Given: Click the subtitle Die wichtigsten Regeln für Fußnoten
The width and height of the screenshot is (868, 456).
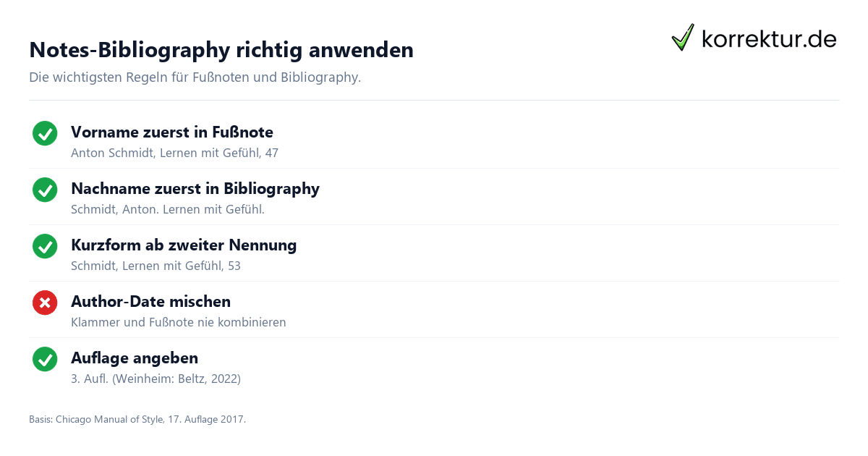Looking at the screenshot, I should point(195,77).
